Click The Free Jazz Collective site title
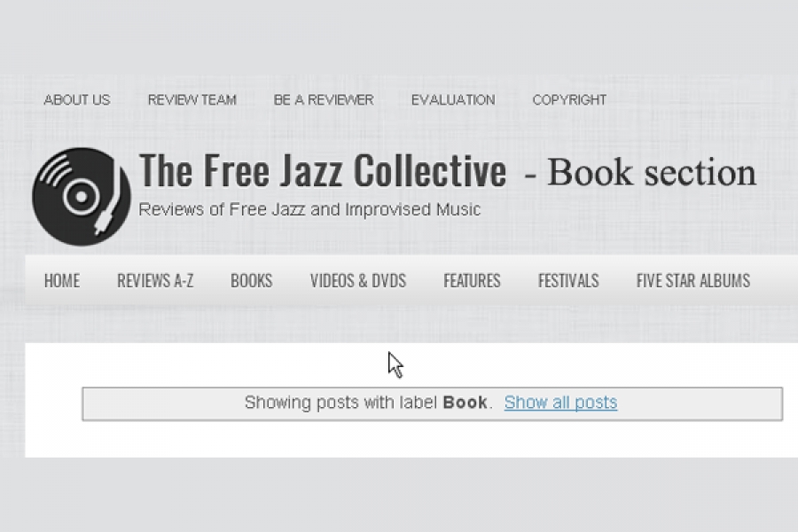 323,170
